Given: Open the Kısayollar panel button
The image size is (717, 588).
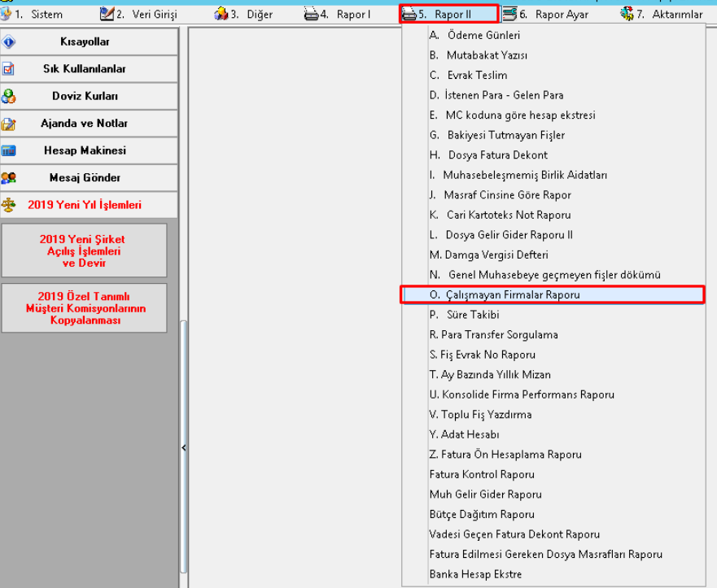Looking at the screenshot, I should tap(89, 41).
